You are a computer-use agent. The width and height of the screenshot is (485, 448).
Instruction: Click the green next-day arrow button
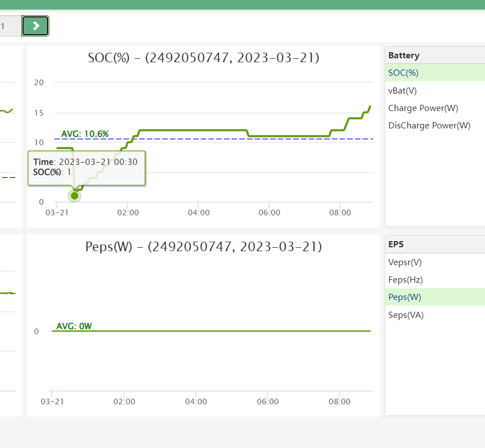tap(35, 26)
